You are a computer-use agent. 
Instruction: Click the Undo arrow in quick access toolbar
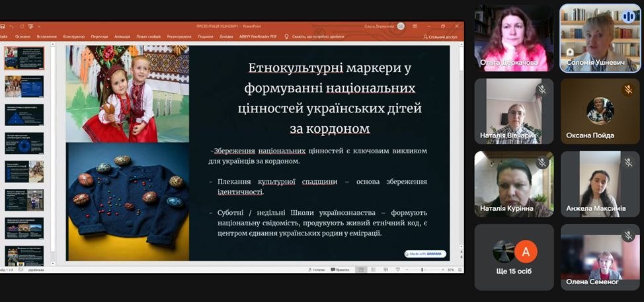tap(12, 26)
